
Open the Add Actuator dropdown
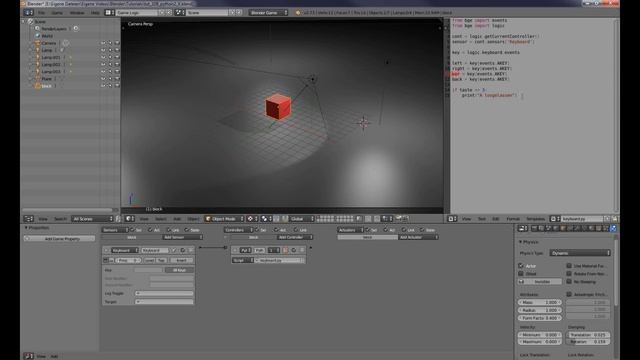pos(418,237)
